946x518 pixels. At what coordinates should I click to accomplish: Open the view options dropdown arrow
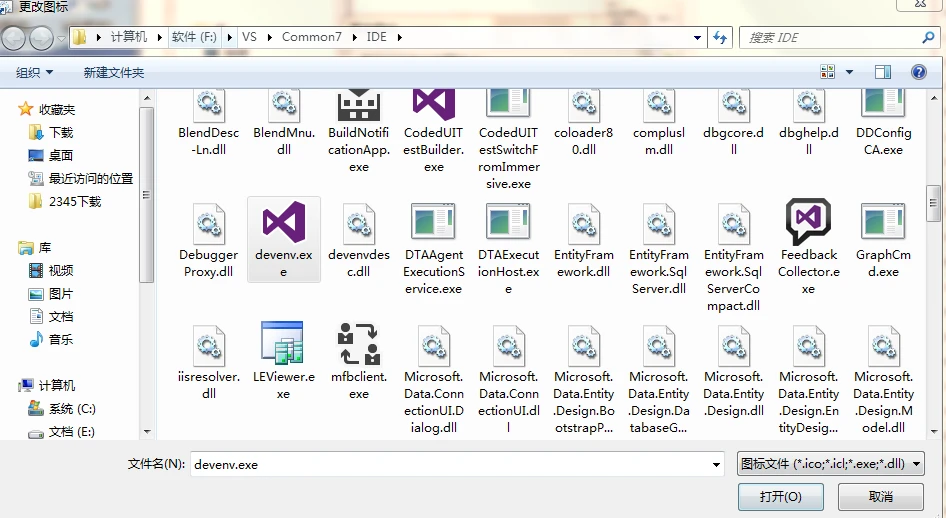pos(849,72)
